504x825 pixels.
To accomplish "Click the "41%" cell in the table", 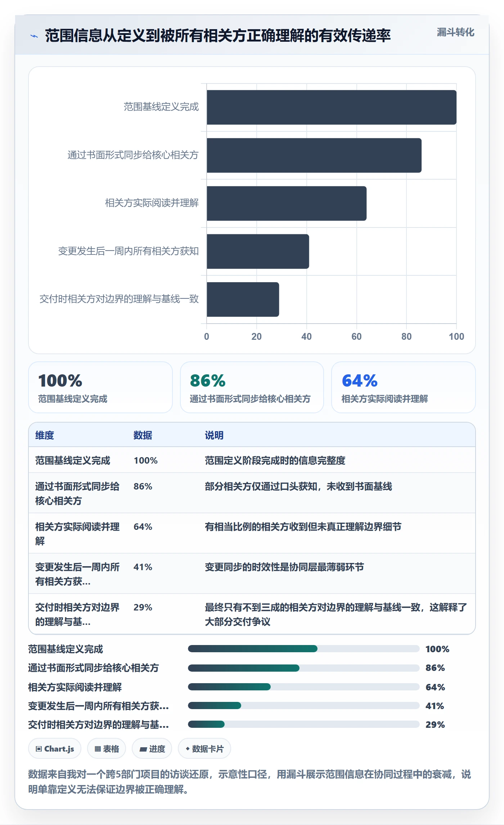I will point(143,567).
